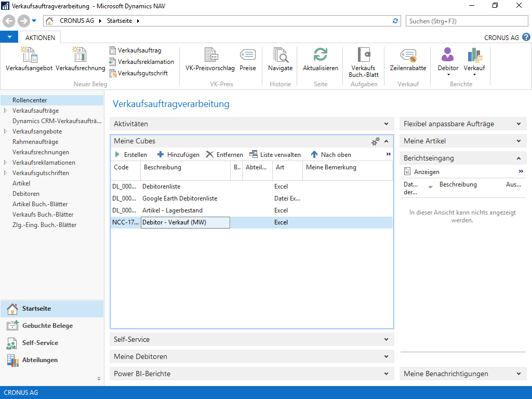Open Rahmenaufträge in the navigation pane
532x399 pixels.
pos(35,142)
